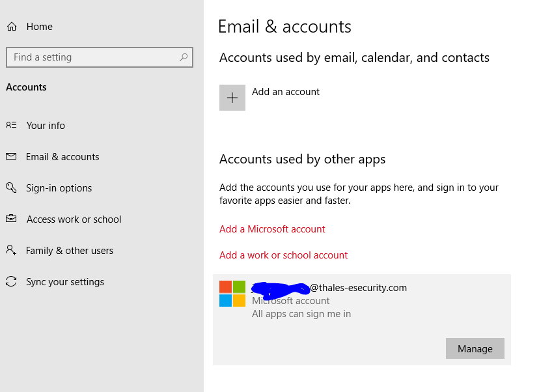
Task: Click Add a Microsoft account link
Action: tap(272, 229)
